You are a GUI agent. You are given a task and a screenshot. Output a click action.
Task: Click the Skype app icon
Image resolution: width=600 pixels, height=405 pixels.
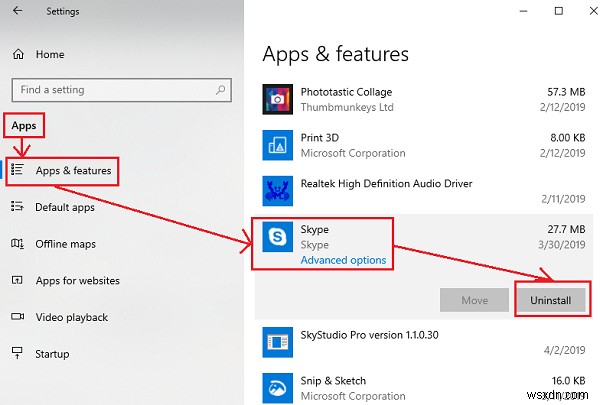pyautogui.click(x=276, y=236)
